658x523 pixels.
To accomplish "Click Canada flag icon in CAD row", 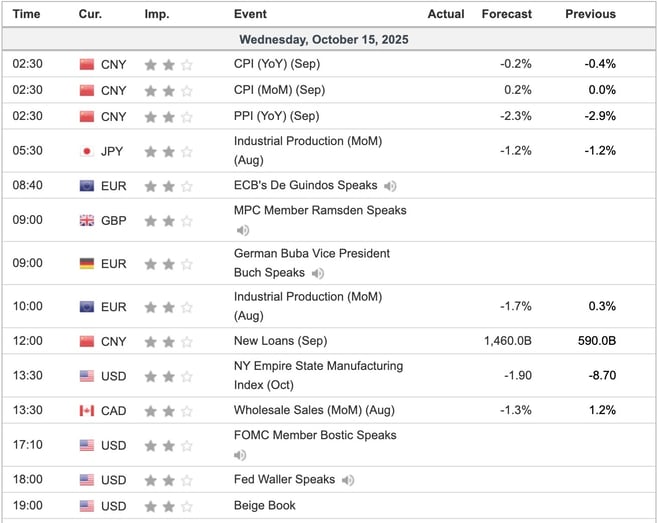I will [x=87, y=410].
